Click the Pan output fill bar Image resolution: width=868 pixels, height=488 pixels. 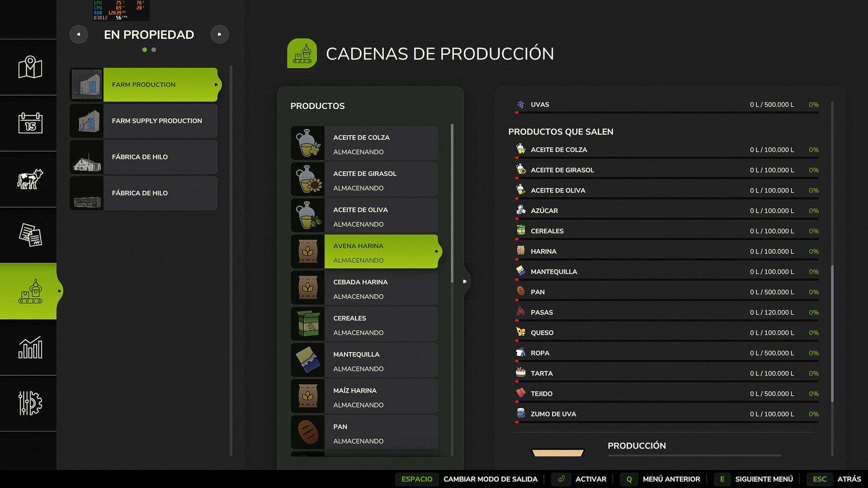[x=667, y=300]
